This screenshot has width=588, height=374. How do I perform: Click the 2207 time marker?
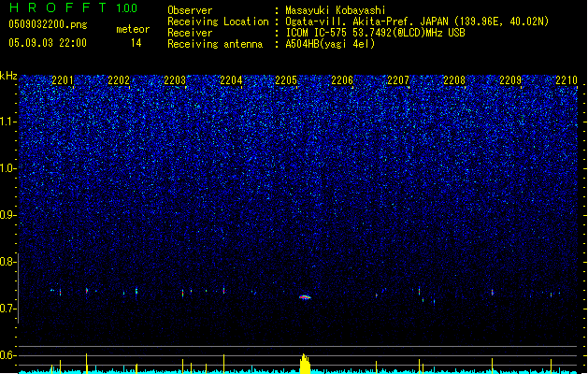(x=398, y=80)
